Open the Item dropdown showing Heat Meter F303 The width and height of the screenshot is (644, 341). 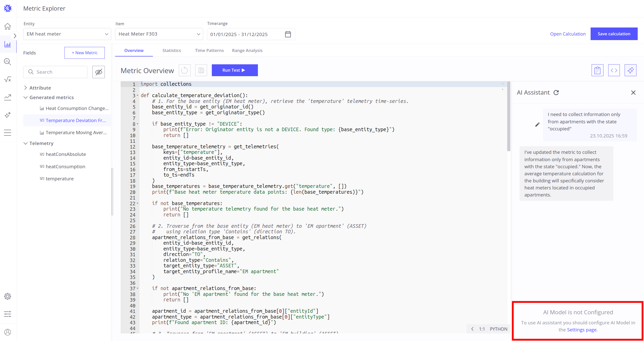coord(159,34)
